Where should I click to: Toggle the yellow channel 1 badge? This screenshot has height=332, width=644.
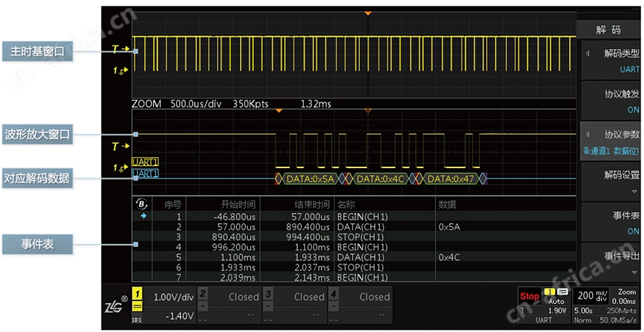click(137, 294)
